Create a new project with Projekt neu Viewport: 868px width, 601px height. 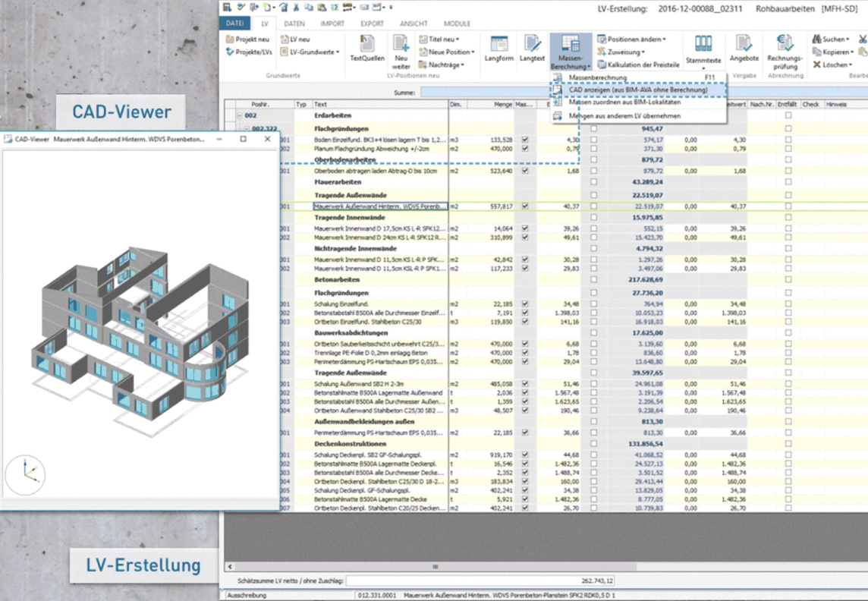pyautogui.click(x=247, y=39)
